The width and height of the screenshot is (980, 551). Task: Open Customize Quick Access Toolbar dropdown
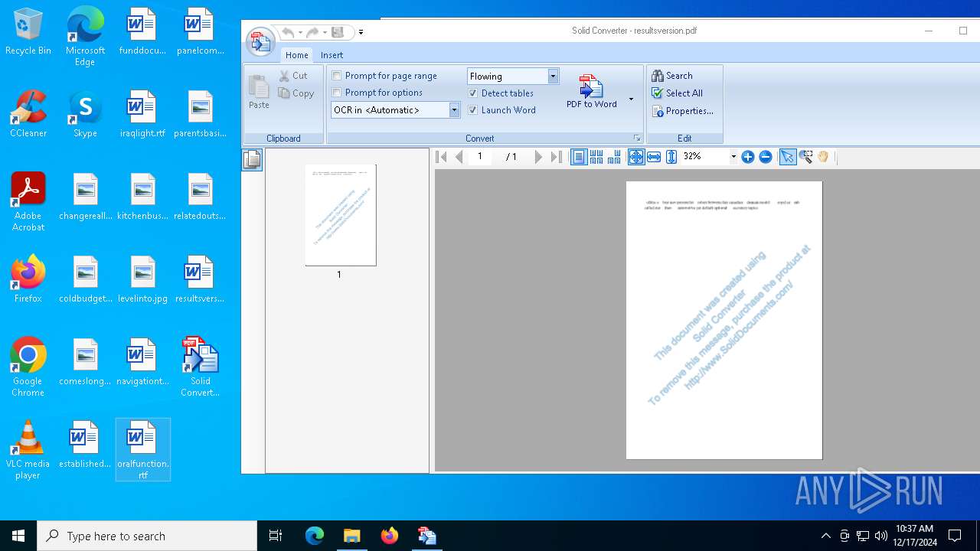[361, 32]
